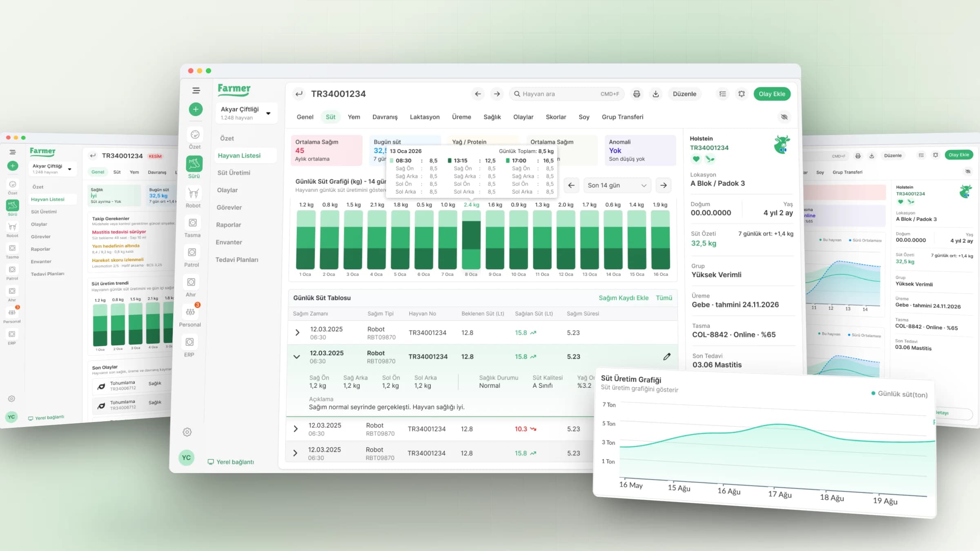Click the print icon in main toolbar
980x551 pixels.
pos(637,94)
